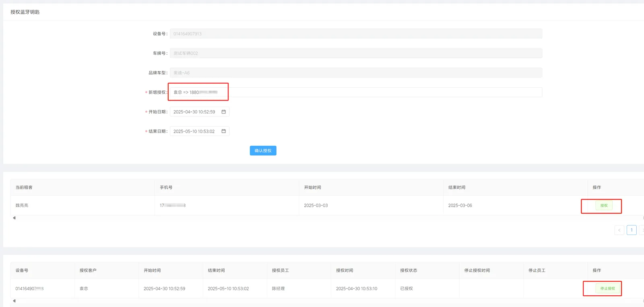
Task: Open calendar icon in 结束日期 field
Action: pos(224,131)
